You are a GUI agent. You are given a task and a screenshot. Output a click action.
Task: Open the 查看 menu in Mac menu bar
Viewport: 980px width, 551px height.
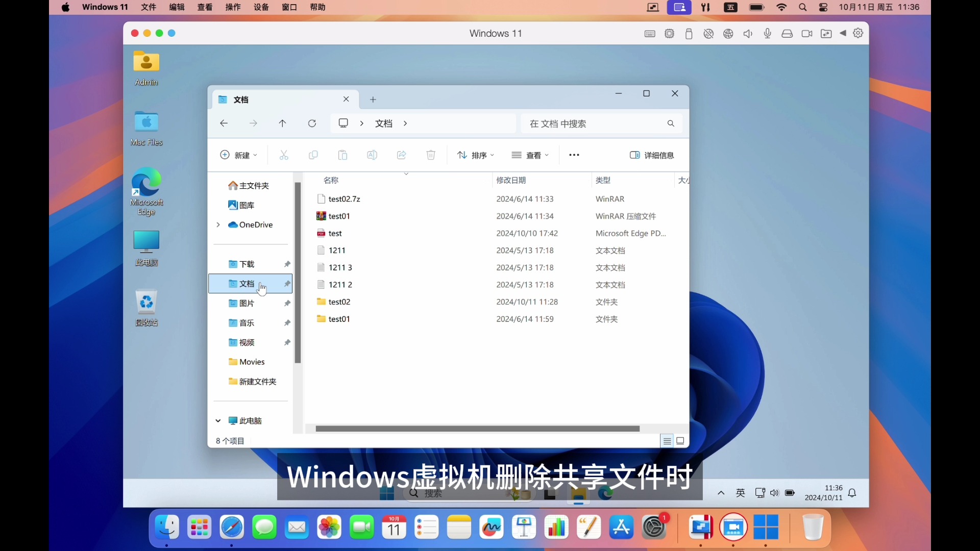(205, 7)
